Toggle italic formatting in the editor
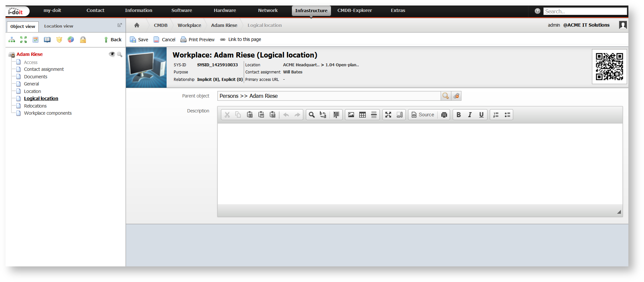 pos(470,115)
